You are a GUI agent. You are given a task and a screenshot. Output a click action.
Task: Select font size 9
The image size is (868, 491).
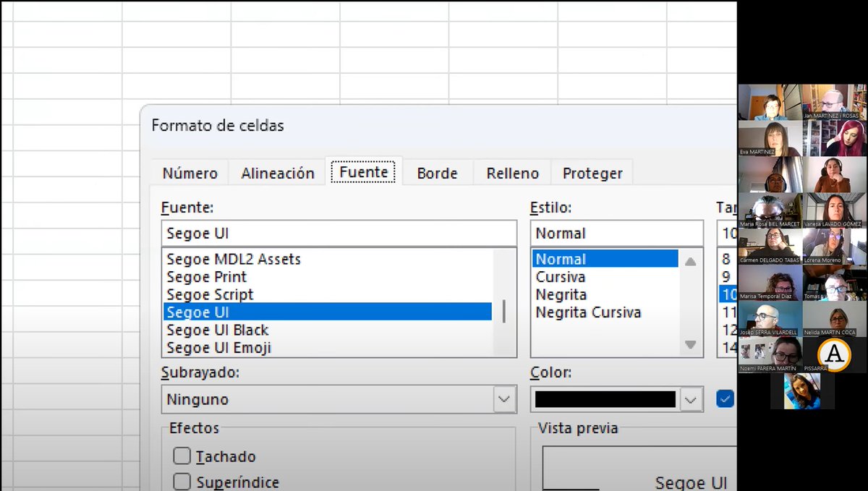(728, 277)
